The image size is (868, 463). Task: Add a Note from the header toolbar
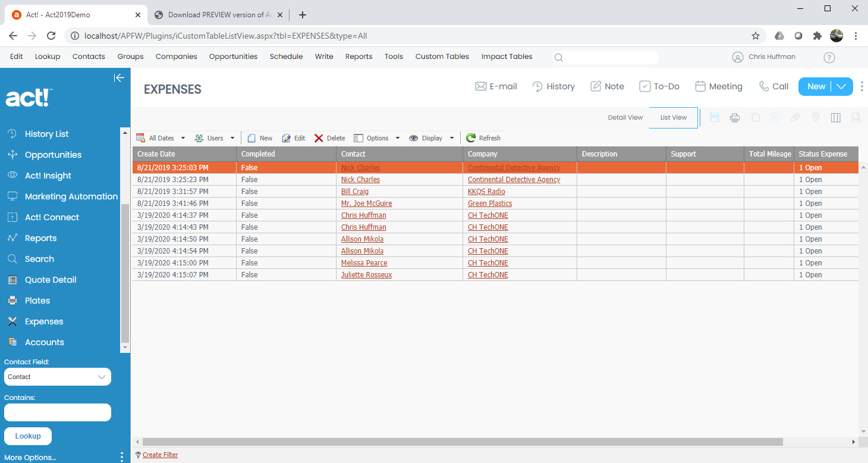click(607, 86)
